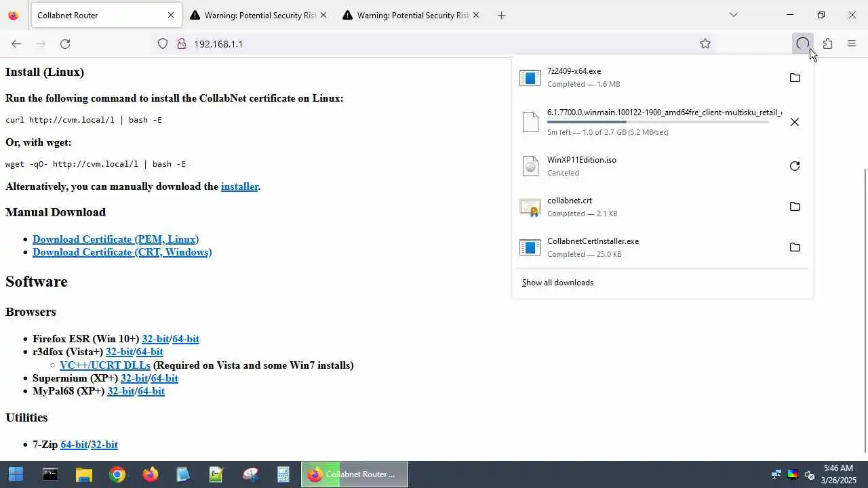Show collabnet.crt in its folder
868x488 pixels.
coord(795,207)
